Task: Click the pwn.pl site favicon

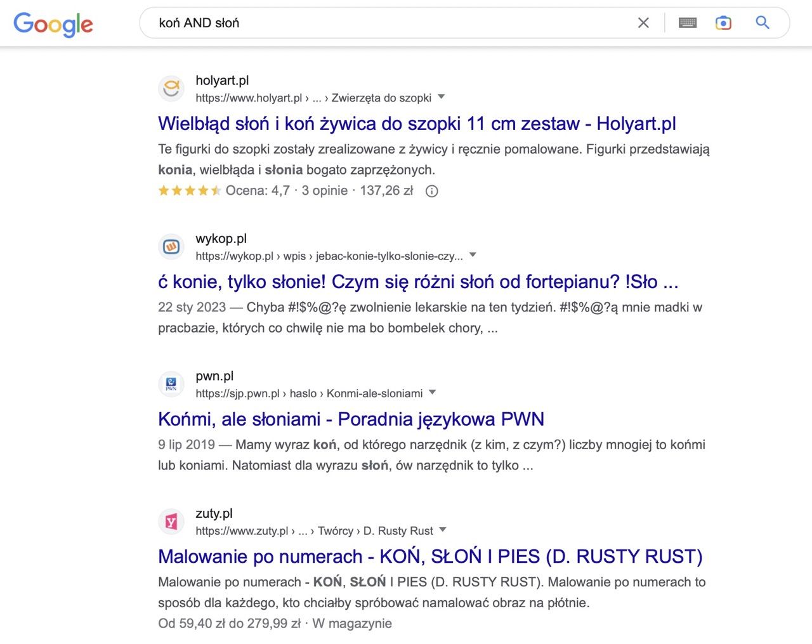Action: click(x=171, y=384)
